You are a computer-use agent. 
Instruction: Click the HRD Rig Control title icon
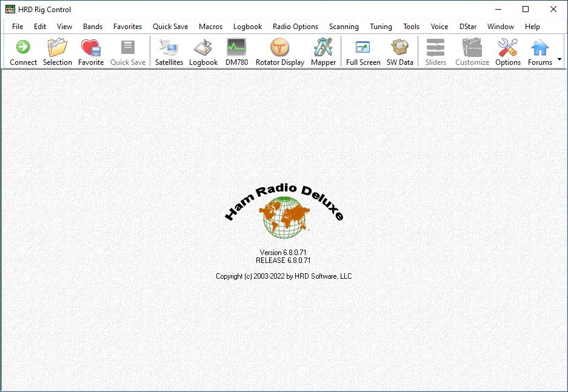tap(10, 10)
